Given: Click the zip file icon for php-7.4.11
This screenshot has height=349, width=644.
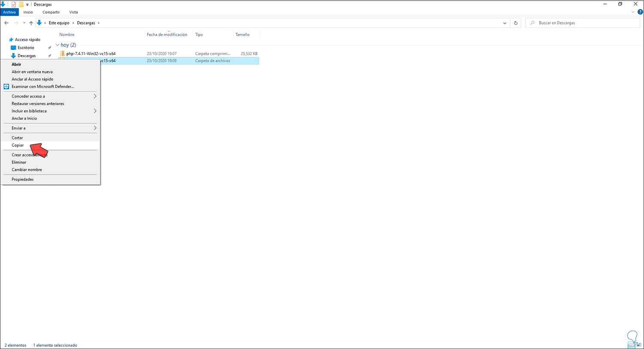Looking at the screenshot, I should tap(63, 54).
